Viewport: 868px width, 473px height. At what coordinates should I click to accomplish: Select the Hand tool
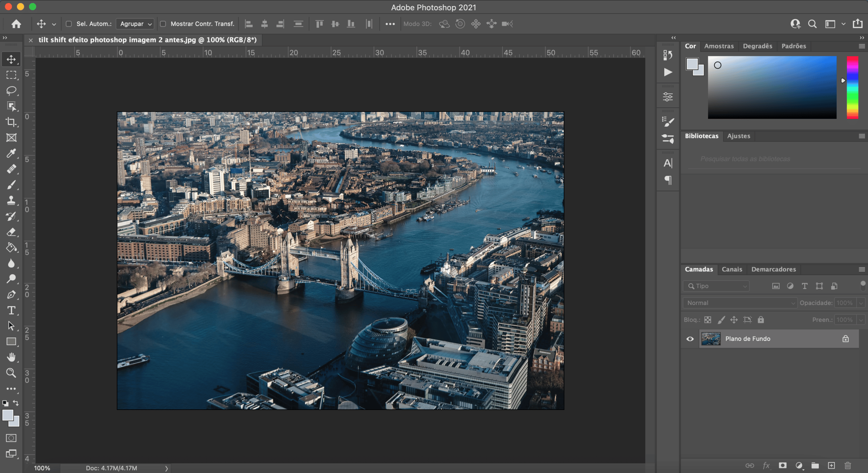(x=11, y=357)
